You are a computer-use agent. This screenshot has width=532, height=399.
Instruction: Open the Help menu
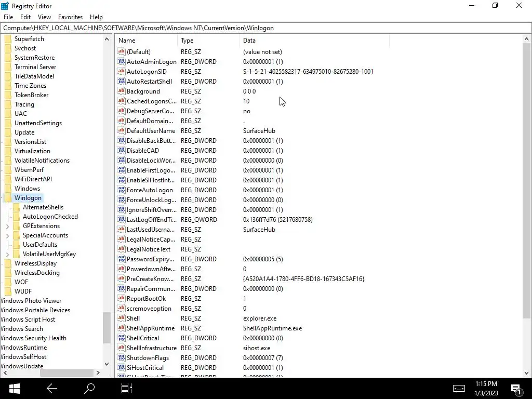coord(96,17)
